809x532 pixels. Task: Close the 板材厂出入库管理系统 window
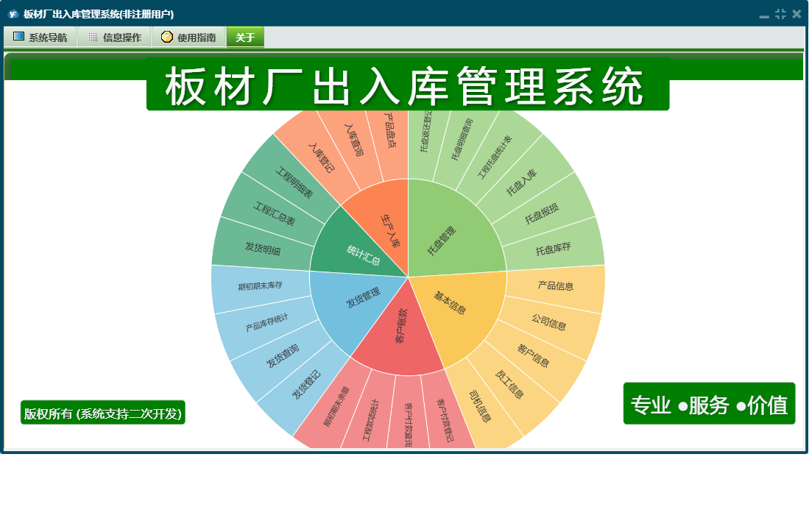(796, 14)
